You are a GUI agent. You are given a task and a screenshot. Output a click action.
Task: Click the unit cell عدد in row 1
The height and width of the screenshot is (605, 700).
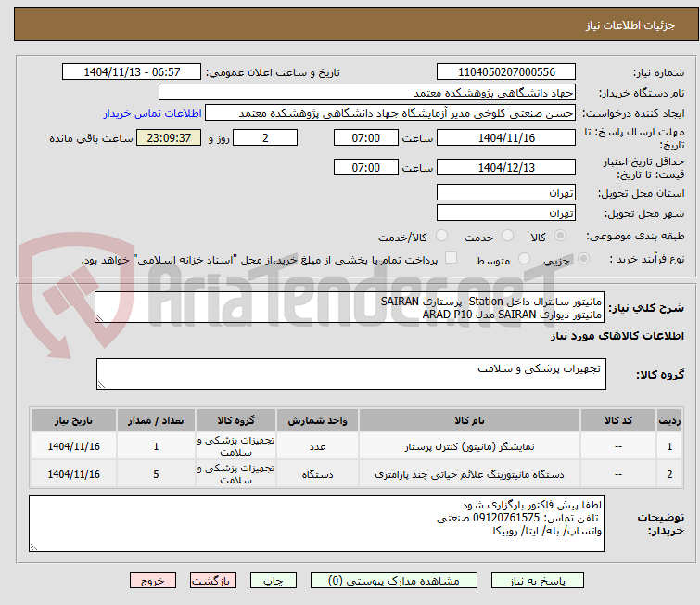coord(317,446)
